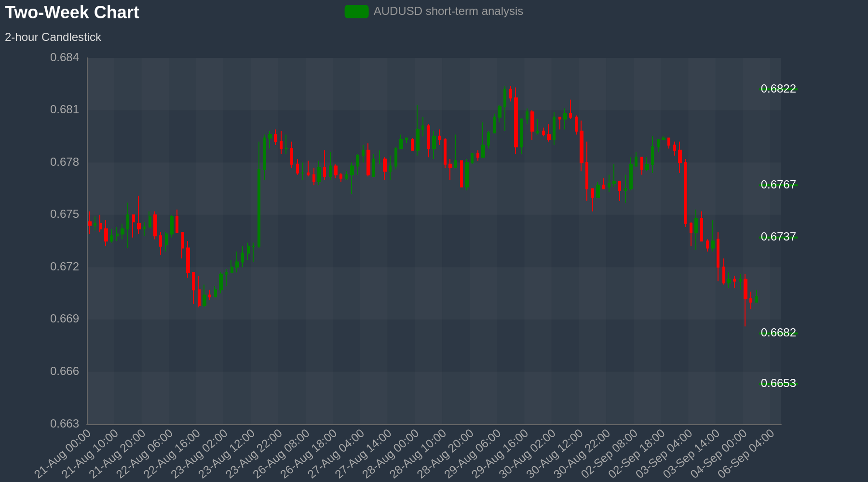Click the 0.6653 price level label

[x=778, y=383]
